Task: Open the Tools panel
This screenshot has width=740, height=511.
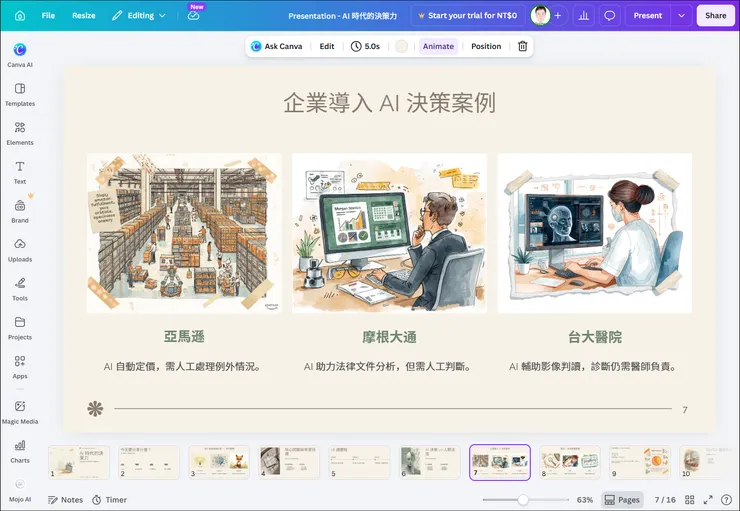Action: tap(20, 289)
